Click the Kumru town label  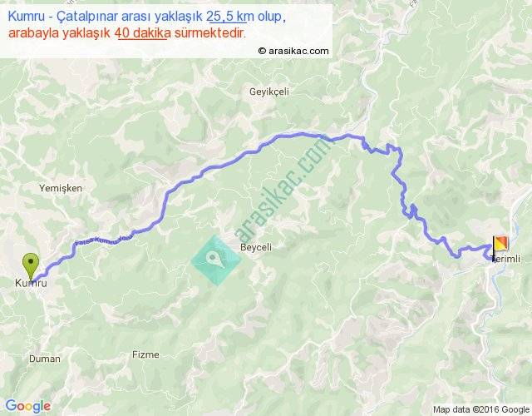pos(31,283)
